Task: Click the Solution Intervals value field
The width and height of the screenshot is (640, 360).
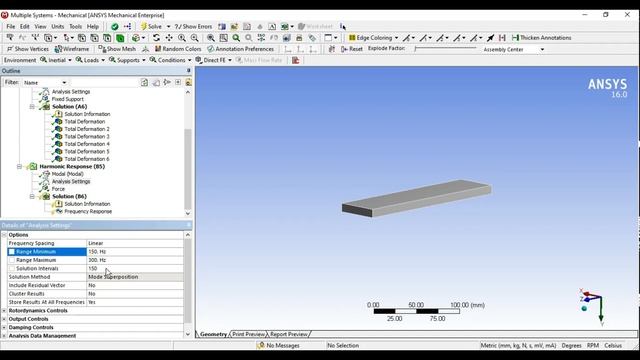Action: tap(135, 269)
